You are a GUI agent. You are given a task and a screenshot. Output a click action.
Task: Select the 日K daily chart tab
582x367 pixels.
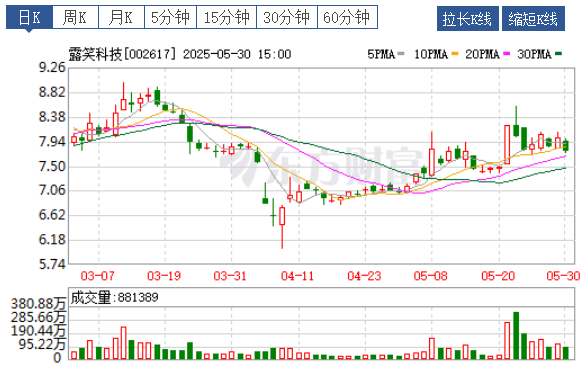tap(29, 17)
